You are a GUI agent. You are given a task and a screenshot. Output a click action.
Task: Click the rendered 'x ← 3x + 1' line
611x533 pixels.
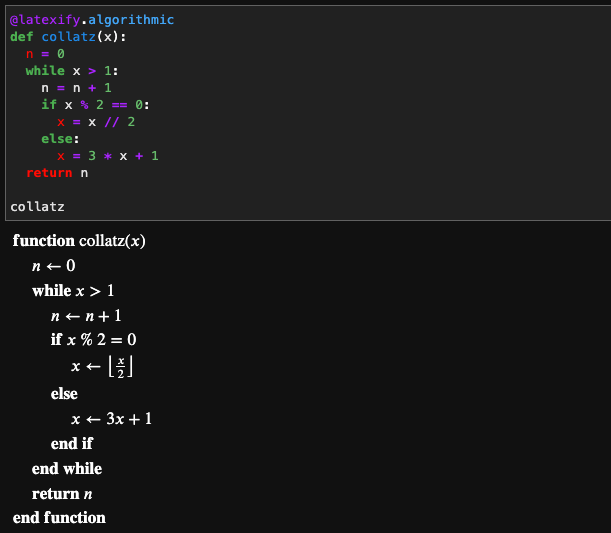pyautogui.click(x=111, y=419)
